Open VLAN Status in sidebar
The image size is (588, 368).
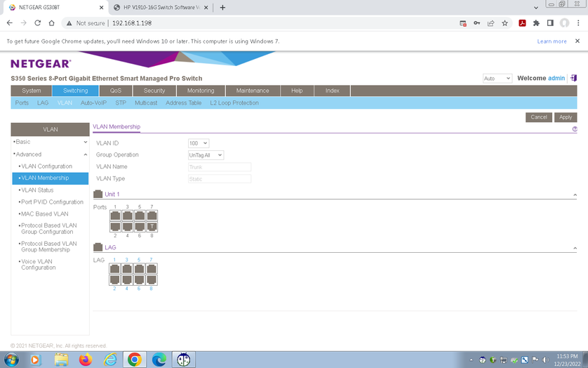pyautogui.click(x=37, y=190)
